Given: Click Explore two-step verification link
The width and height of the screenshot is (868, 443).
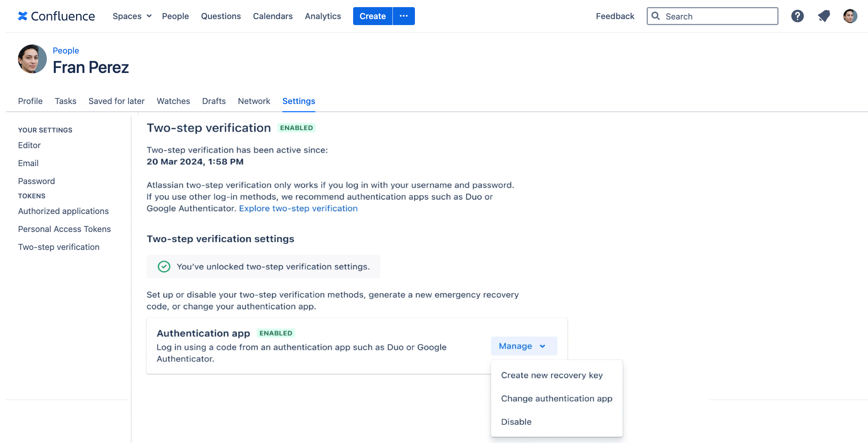Looking at the screenshot, I should pos(298,208).
